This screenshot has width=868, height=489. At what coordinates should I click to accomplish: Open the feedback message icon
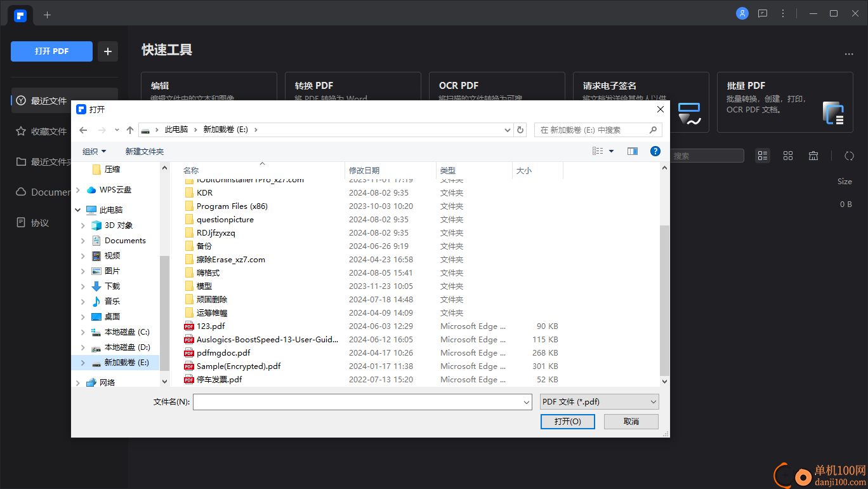pos(763,13)
